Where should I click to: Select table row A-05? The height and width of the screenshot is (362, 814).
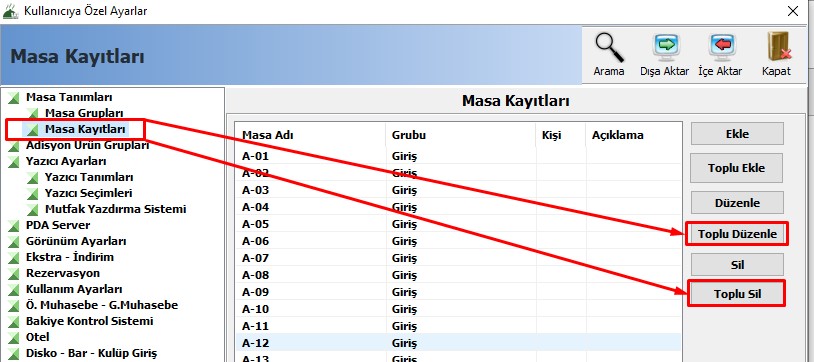pos(457,225)
